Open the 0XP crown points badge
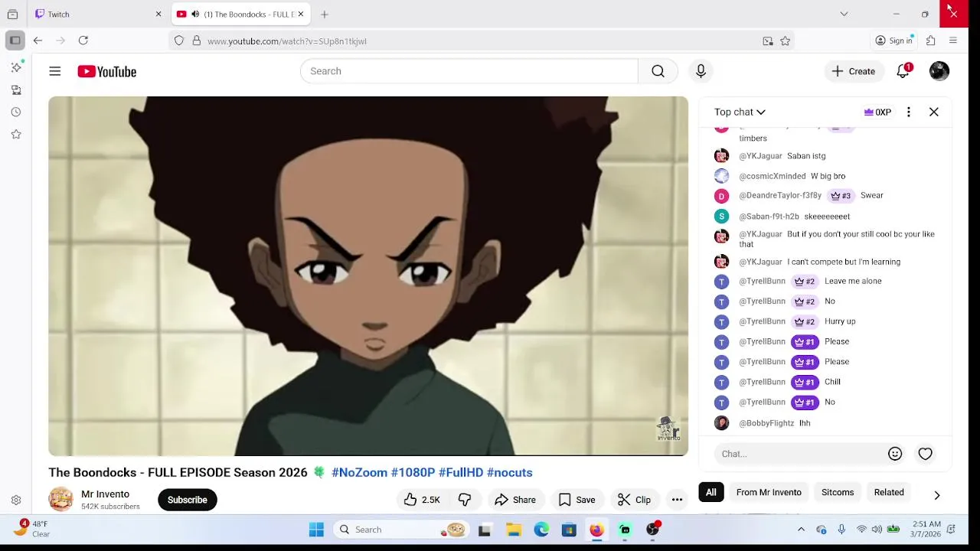The width and height of the screenshot is (980, 551). coord(877,112)
